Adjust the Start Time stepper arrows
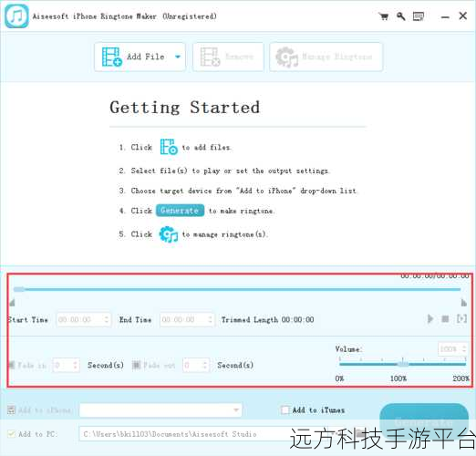This screenshot has width=476, height=456. 107,319
